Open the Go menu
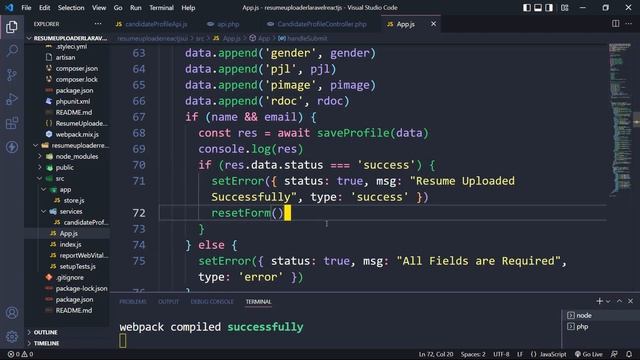This screenshot has height=360, width=640. [118, 8]
